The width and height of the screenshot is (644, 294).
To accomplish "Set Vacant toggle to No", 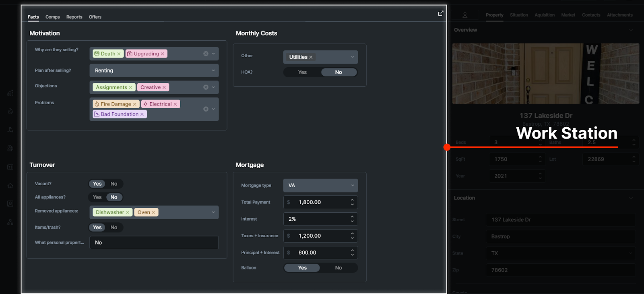I will [114, 184].
